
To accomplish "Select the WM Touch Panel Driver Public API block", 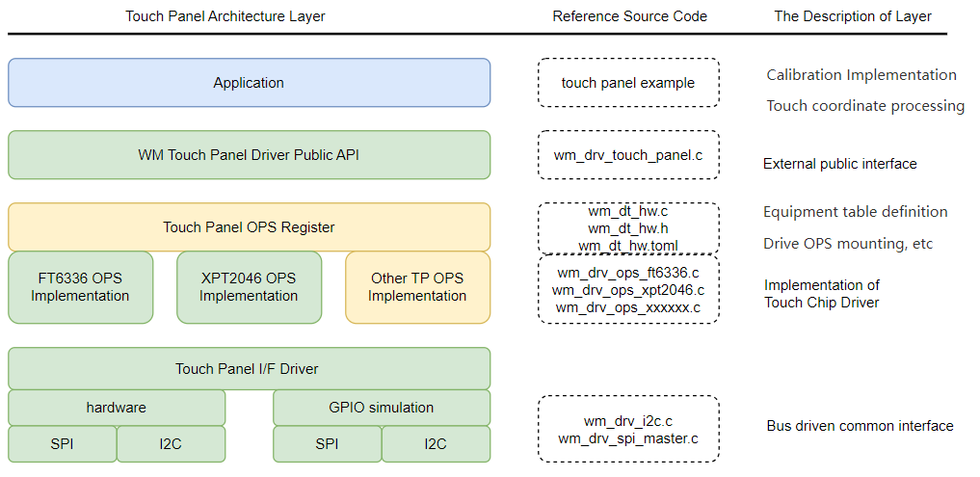I will [249, 155].
